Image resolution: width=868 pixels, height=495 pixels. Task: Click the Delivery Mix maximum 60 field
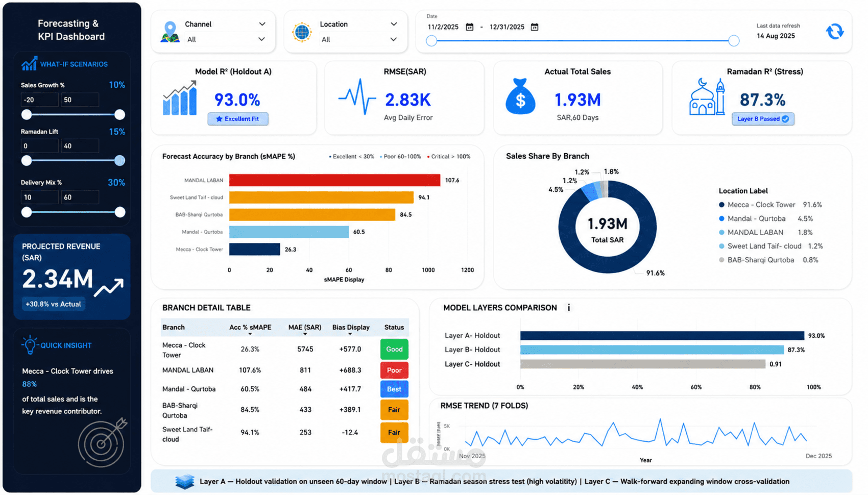[x=80, y=197]
